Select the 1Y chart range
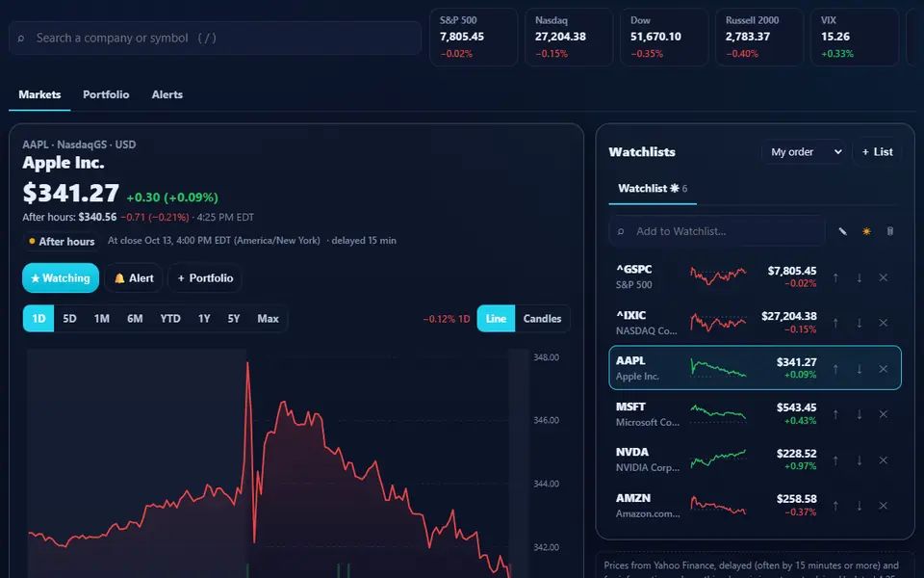This screenshot has width=924, height=578. (204, 319)
